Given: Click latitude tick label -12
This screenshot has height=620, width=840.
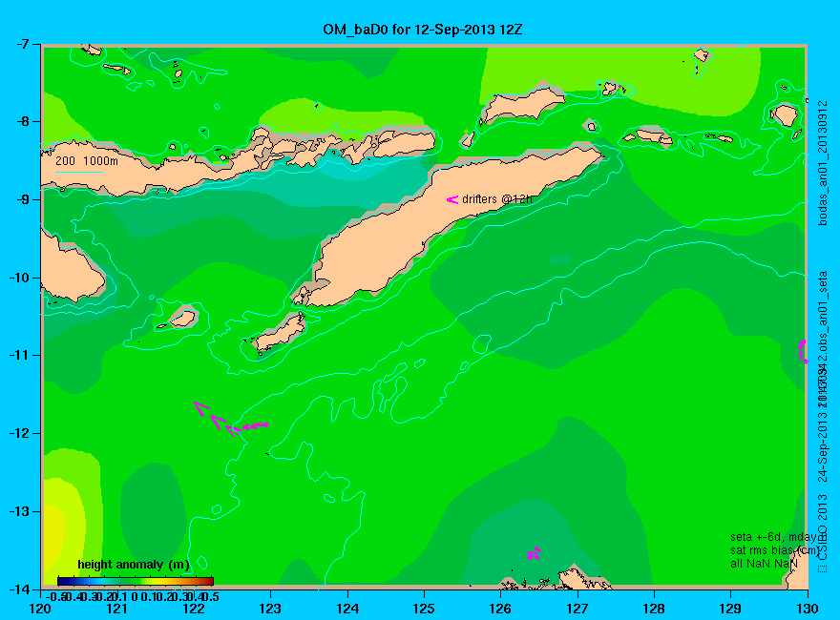Looking at the screenshot, I should click(18, 433).
